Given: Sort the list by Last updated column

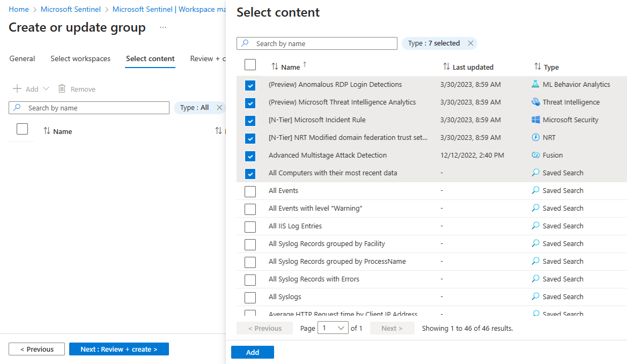Looking at the screenshot, I should point(473,67).
